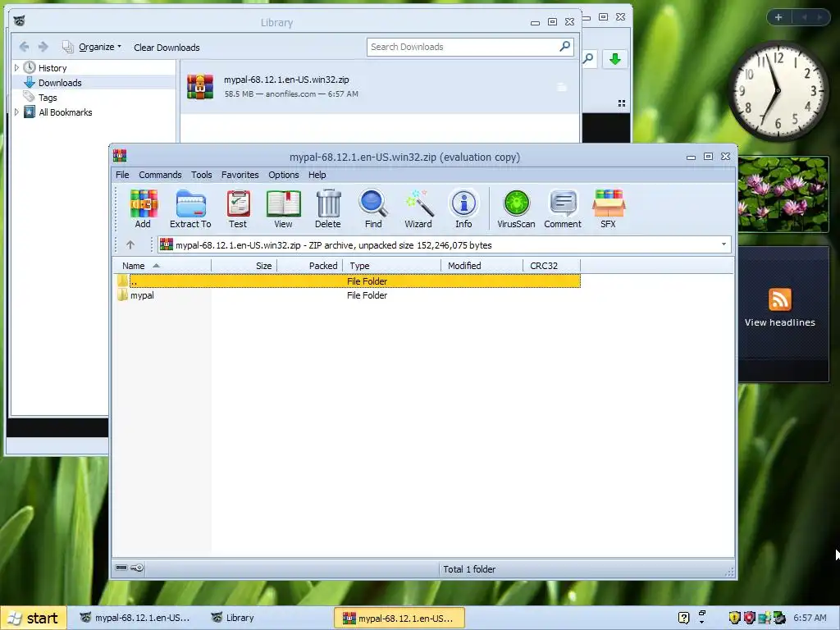
Task: Open the Commands menu
Action: [x=160, y=175]
